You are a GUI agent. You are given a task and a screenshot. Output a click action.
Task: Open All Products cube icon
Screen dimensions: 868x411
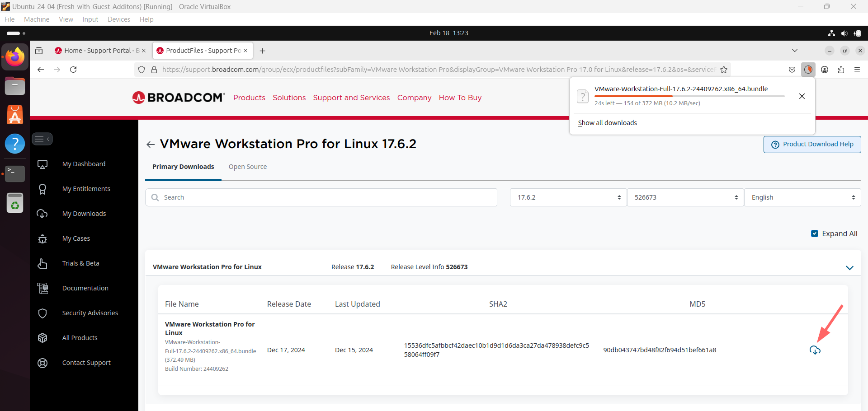pos(42,338)
